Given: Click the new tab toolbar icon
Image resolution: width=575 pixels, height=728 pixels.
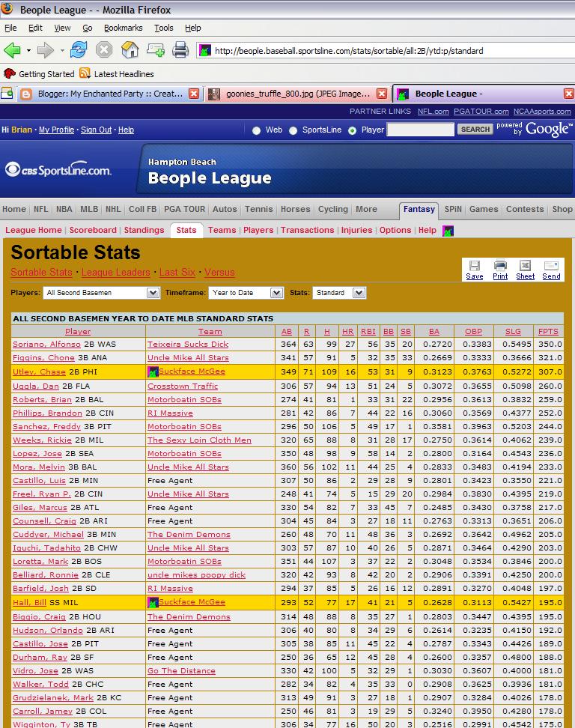Looking at the screenshot, I should pyautogui.click(x=155, y=49).
